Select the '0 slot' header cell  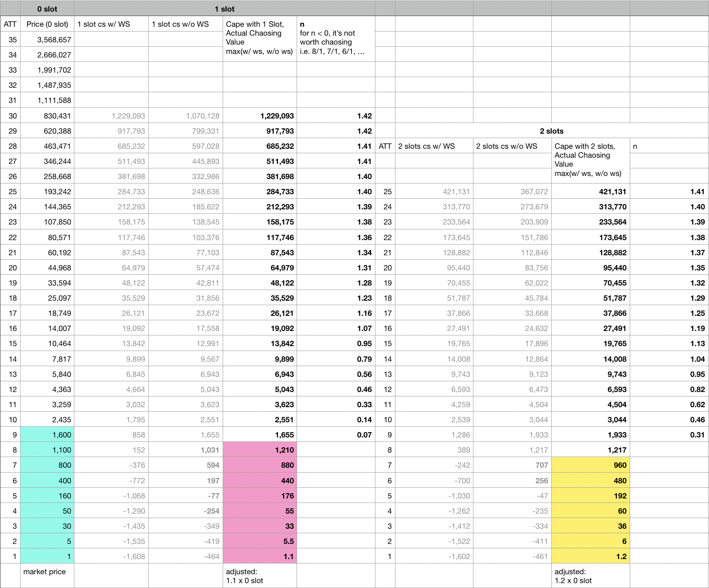pos(47,9)
